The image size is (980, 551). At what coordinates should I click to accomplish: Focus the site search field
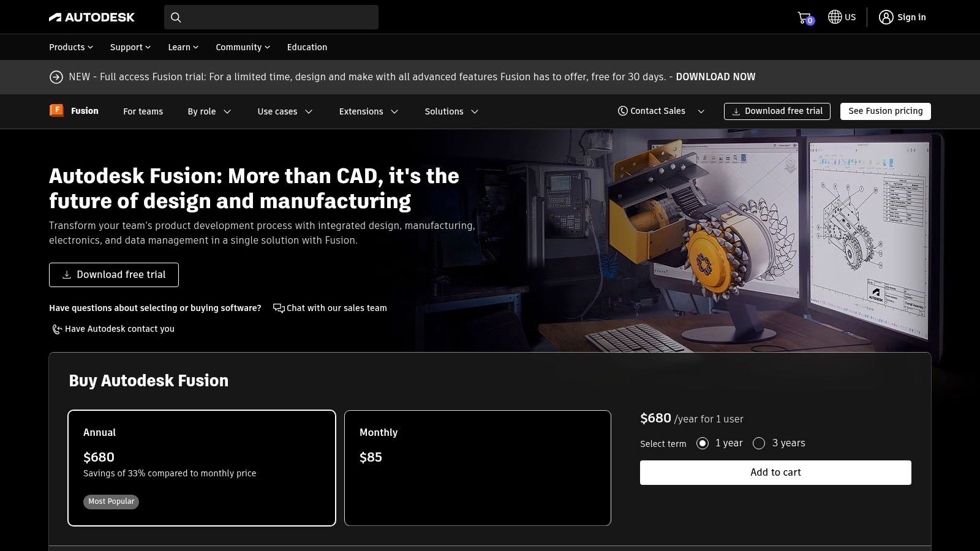271,17
